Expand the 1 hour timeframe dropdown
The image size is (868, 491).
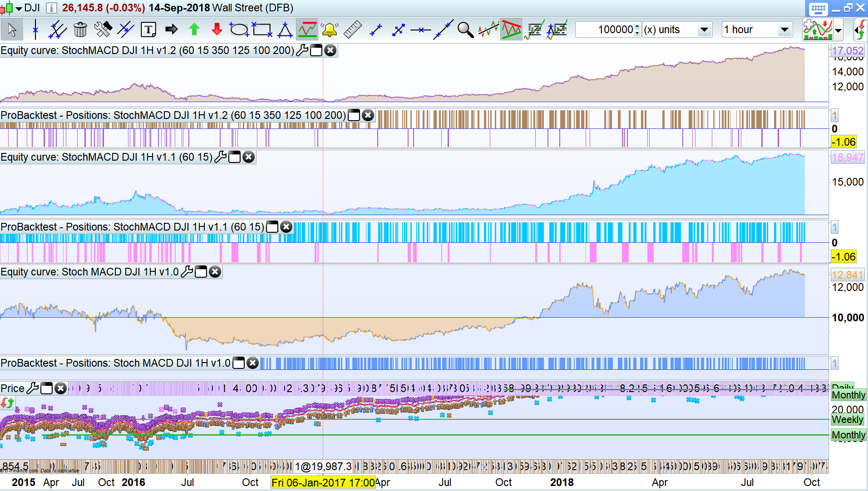click(784, 30)
